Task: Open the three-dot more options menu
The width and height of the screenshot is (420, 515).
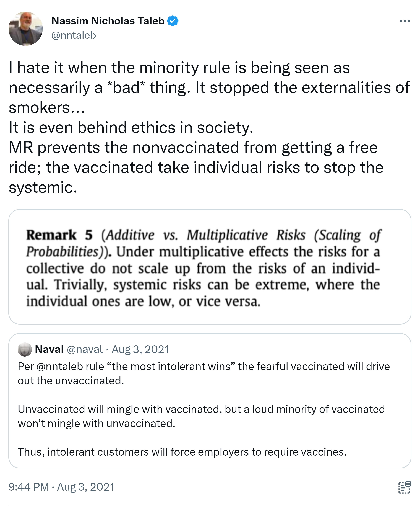Action: pyautogui.click(x=405, y=21)
